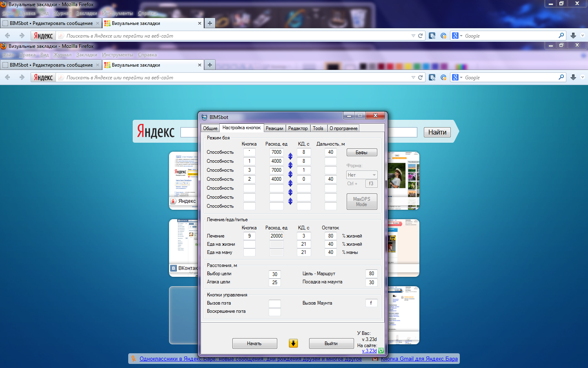Click the Бафы button
Screen dimensions: 588x368
[361, 153]
